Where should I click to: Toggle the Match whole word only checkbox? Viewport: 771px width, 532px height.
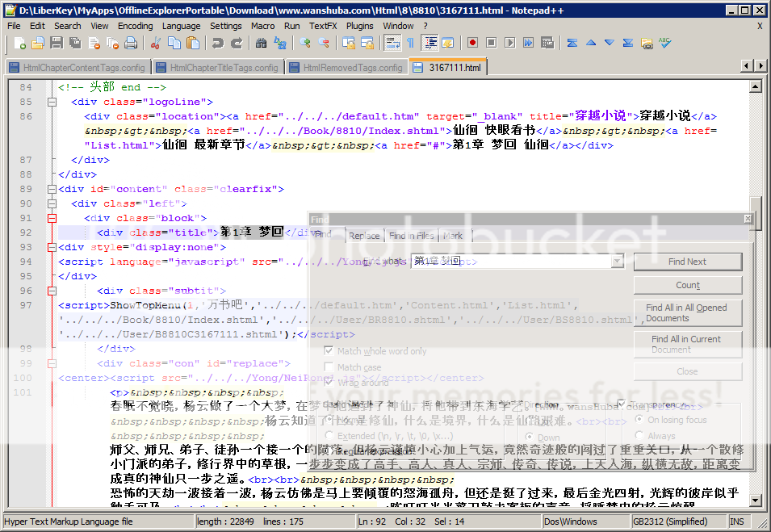pyautogui.click(x=329, y=351)
